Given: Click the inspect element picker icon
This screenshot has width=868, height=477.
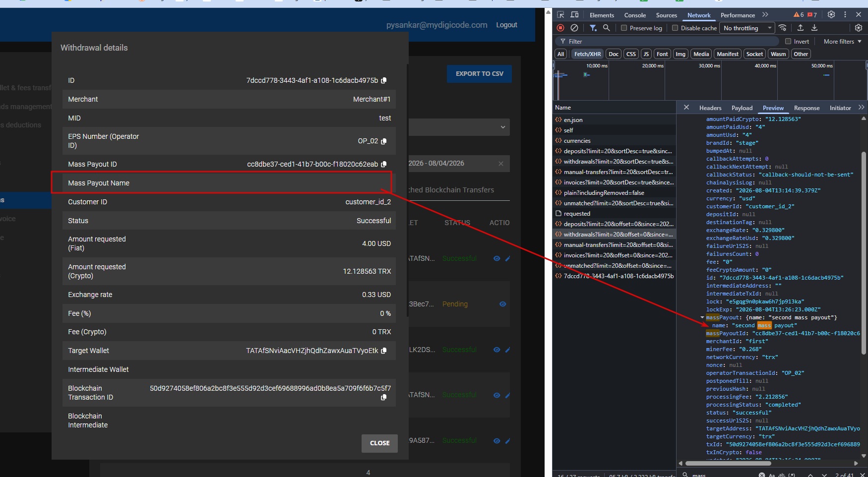Looking at the screenshot, I should coord(560,15).
